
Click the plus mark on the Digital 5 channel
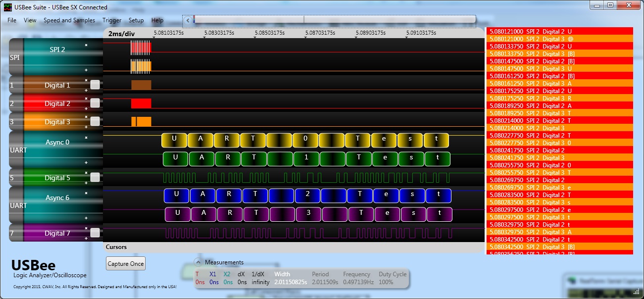click(86, 183)
